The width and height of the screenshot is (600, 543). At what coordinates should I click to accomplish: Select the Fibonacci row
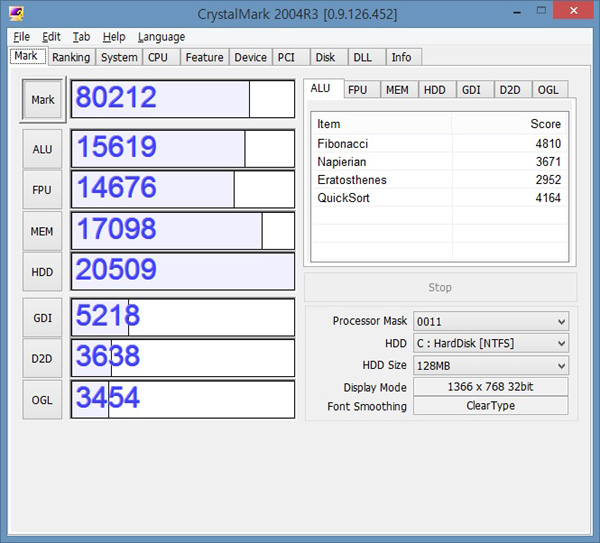(440, 143)
